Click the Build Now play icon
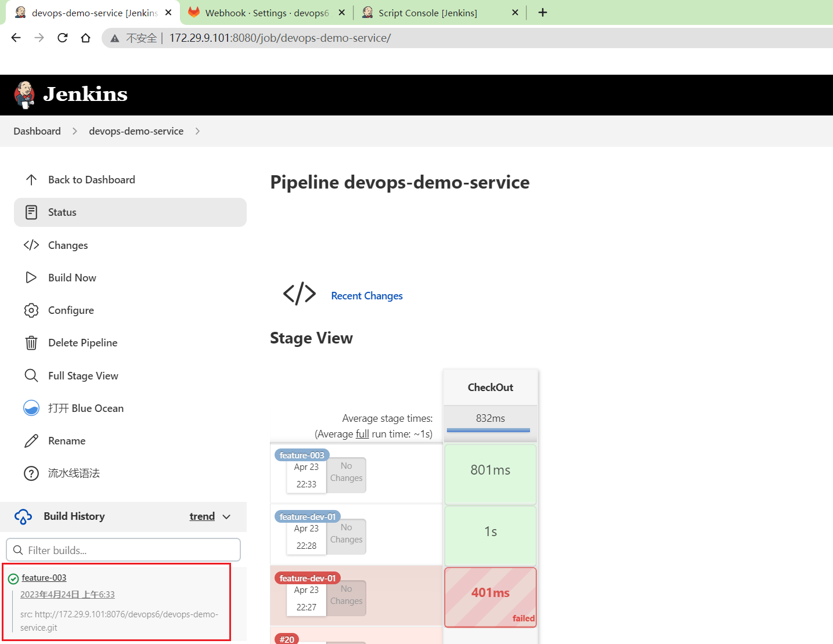This screenshot has width=833, height=644. [31, 277]
